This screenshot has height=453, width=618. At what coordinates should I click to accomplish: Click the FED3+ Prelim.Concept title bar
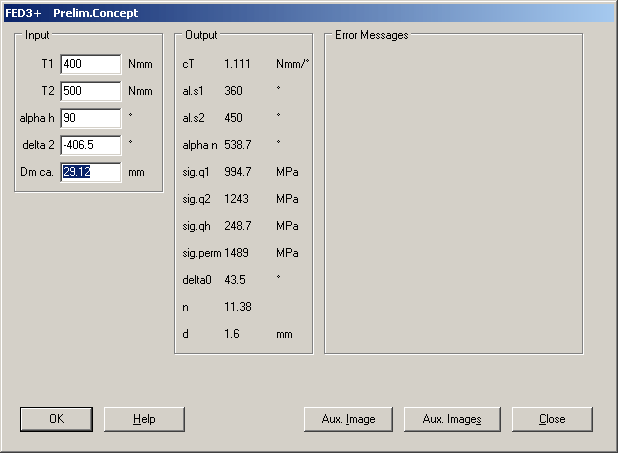point(300,13)
